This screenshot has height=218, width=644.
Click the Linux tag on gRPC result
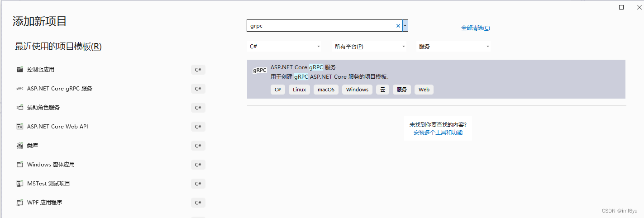point(300,90)
